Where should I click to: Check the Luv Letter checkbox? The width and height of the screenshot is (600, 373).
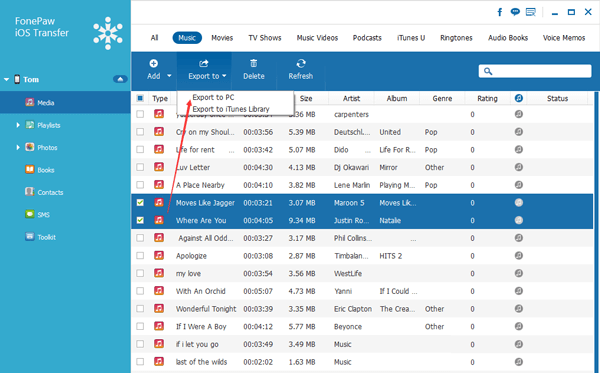click(140, 167)
